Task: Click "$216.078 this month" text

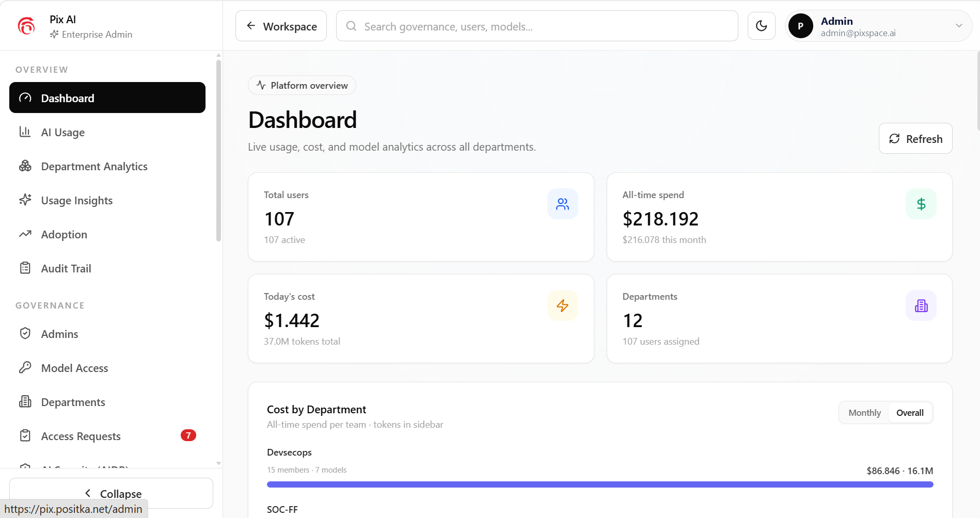Action: click(664, 239)
